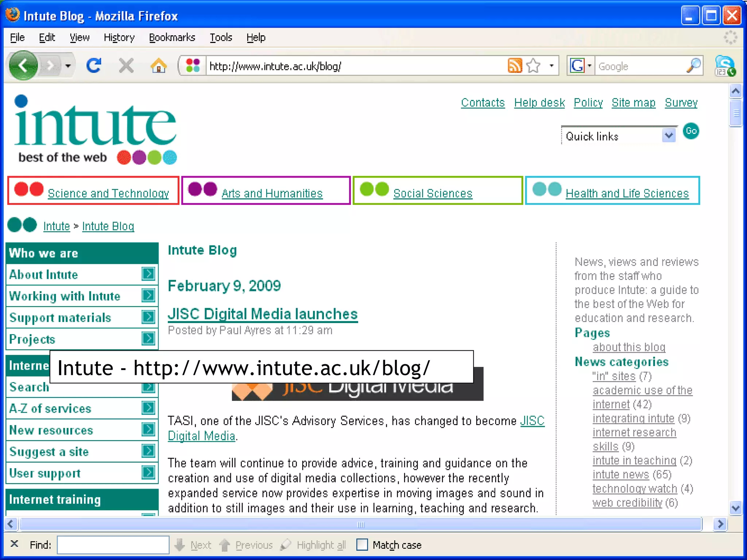Expand the Suggest a site arrow
Image resolution: width=747 pixels, height=560 pixels.
pos(148,451)
